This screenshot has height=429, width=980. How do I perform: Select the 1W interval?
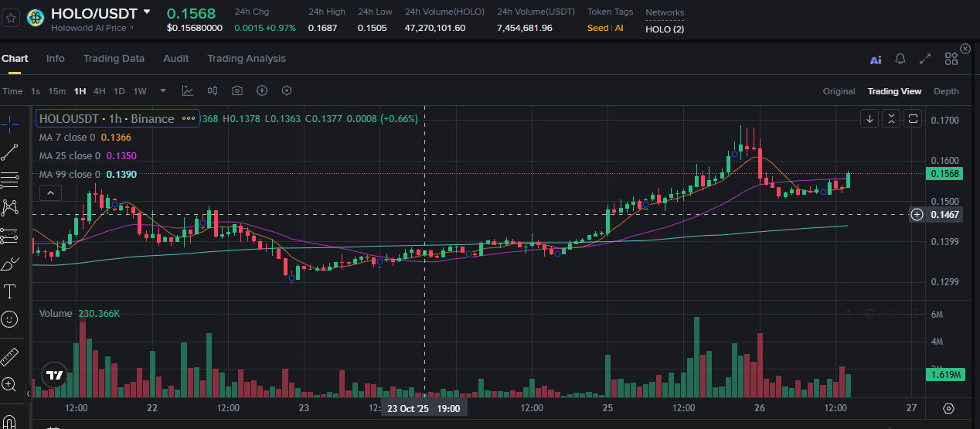140,91
